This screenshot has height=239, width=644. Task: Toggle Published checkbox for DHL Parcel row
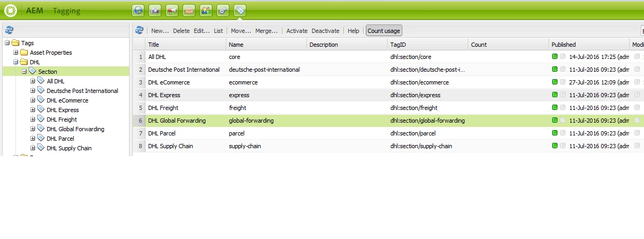click(x=563, y=133)
